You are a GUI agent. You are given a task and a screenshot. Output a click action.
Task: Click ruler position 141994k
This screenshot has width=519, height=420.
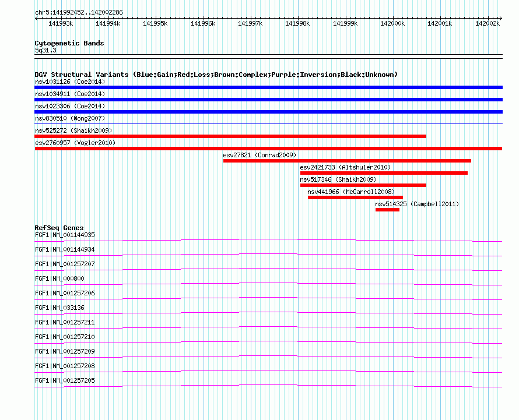point(108,23)
